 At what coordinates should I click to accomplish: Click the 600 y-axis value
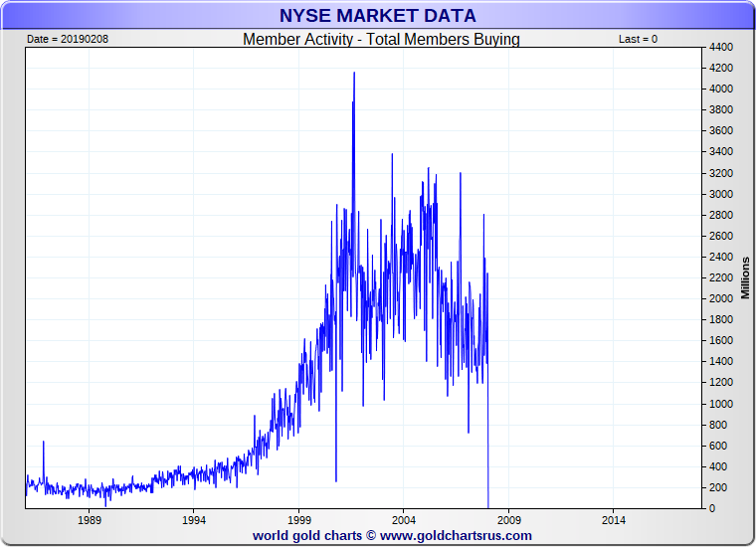(x=718, y=446)
